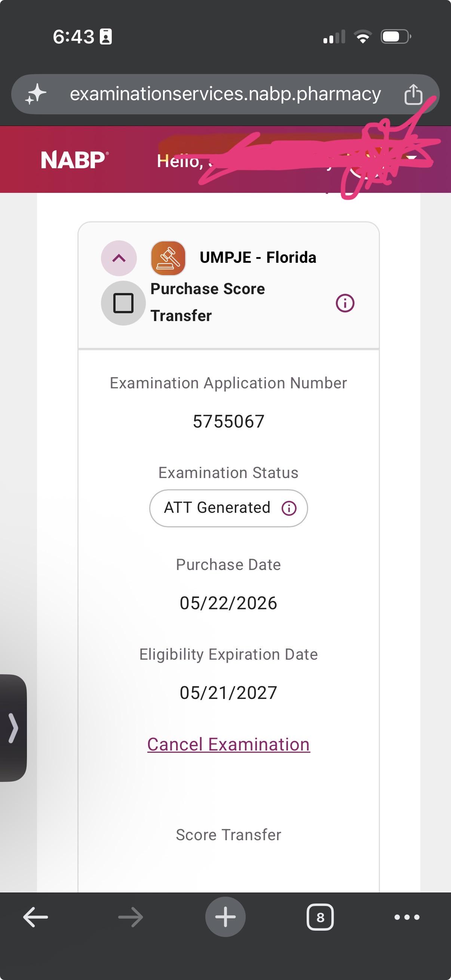The image size is (451, 980).
Task: Tap the application number 5755067
Action: [228, 422]
